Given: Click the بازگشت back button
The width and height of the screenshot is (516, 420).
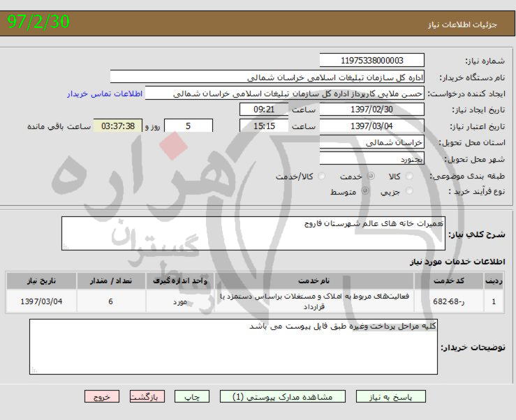Looking at the screenshot, I should 147,397.
